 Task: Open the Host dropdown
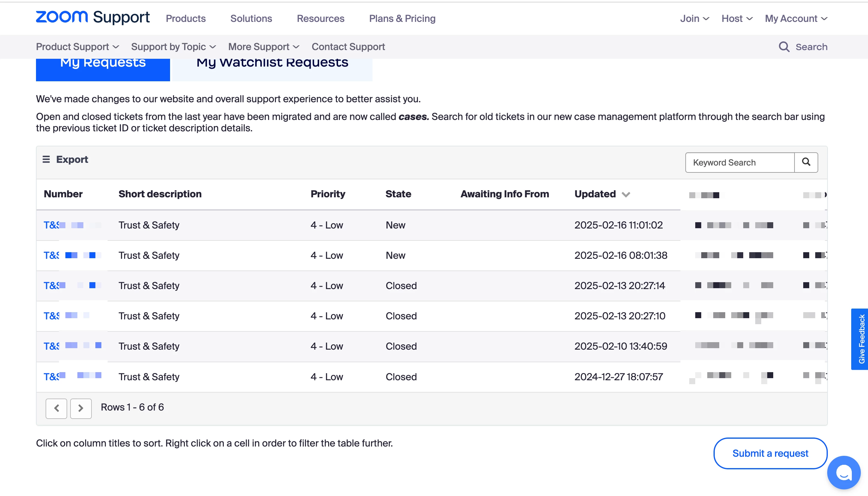[x=737, y=18]
